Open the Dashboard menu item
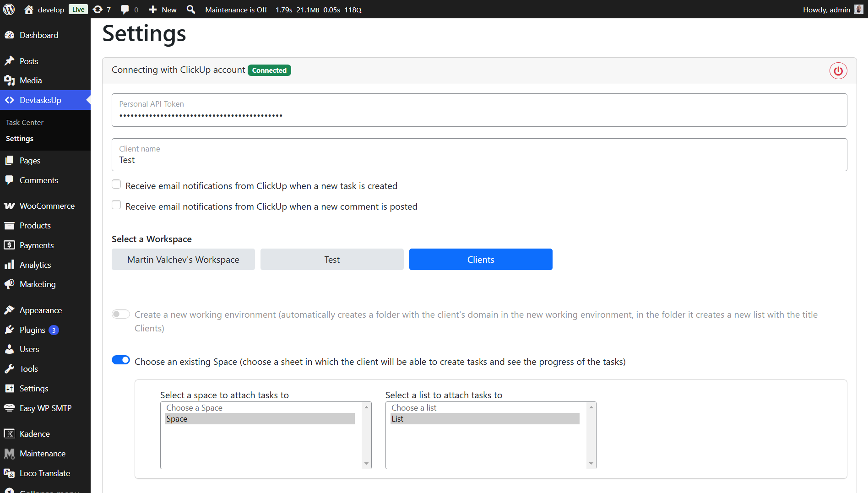 pos(45,35)
